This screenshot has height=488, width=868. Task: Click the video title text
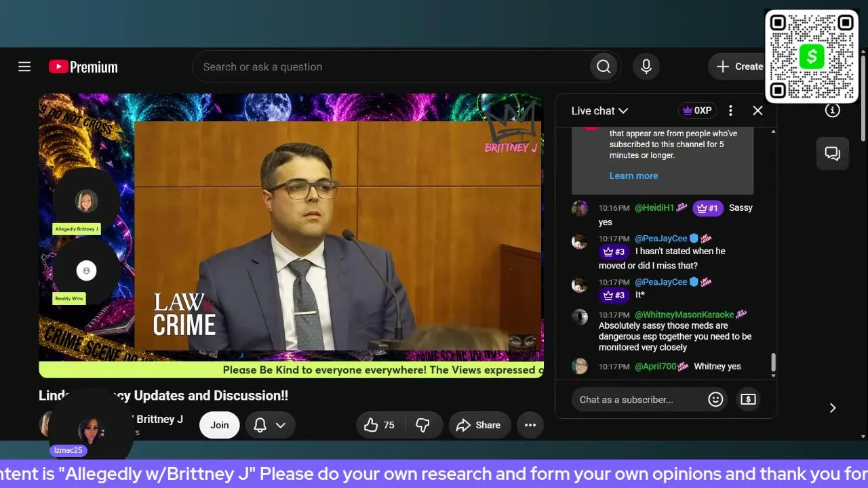pos(163,395)
